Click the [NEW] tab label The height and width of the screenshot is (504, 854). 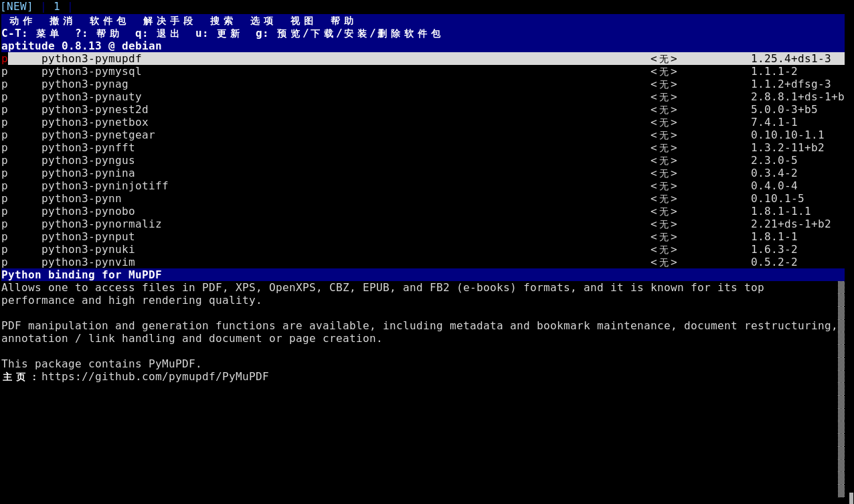[17, 7]
